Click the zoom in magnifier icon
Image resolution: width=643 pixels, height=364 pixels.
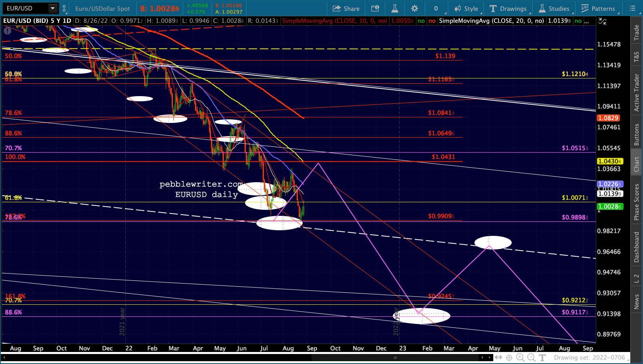[x=520, y=358]
